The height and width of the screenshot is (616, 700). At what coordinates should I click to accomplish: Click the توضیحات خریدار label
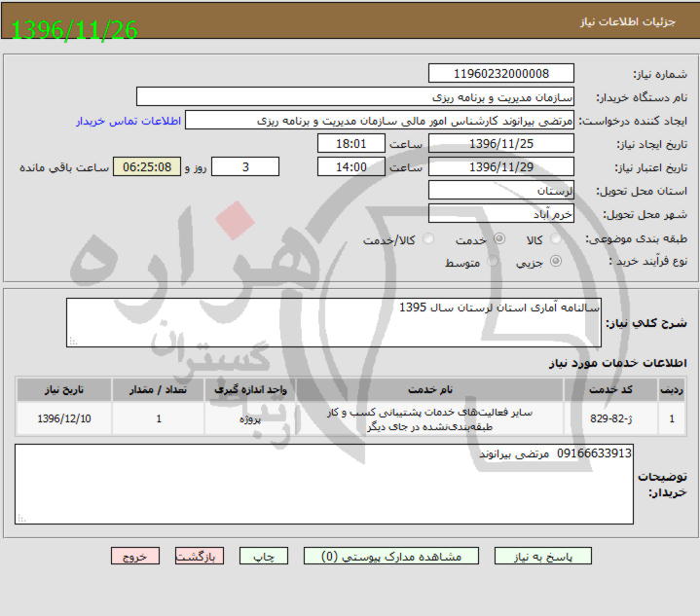tap(662, 485)
